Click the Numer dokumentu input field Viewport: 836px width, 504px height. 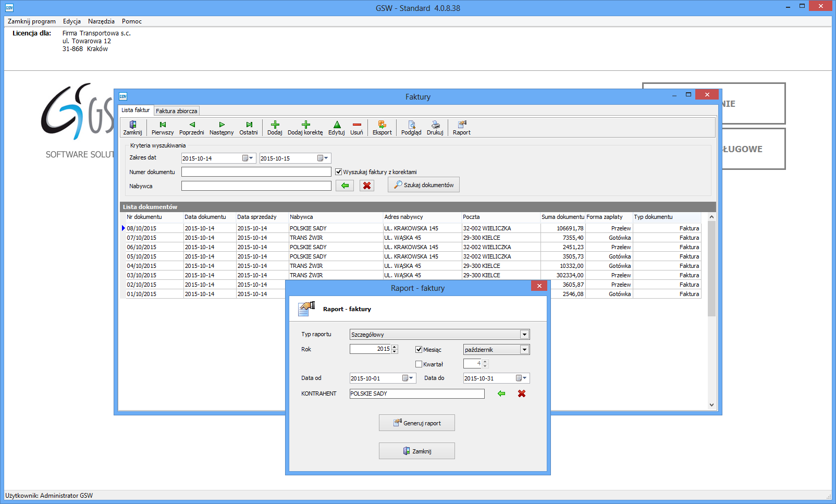coord(256,172)
